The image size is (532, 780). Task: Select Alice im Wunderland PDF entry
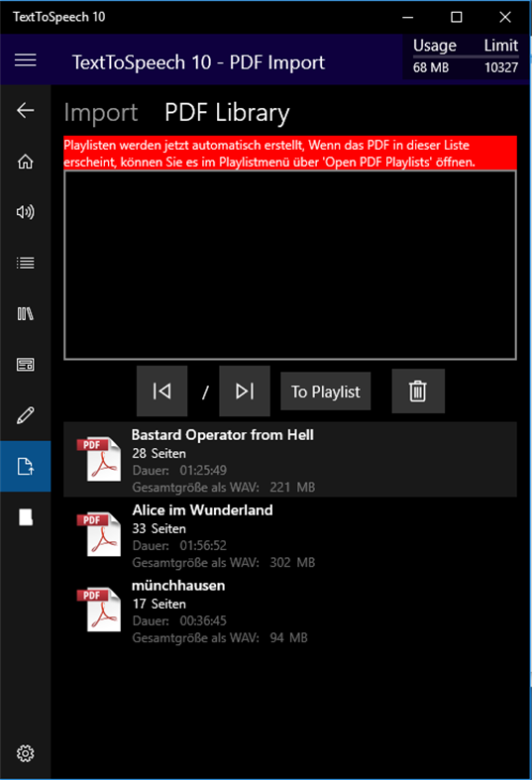290,535
